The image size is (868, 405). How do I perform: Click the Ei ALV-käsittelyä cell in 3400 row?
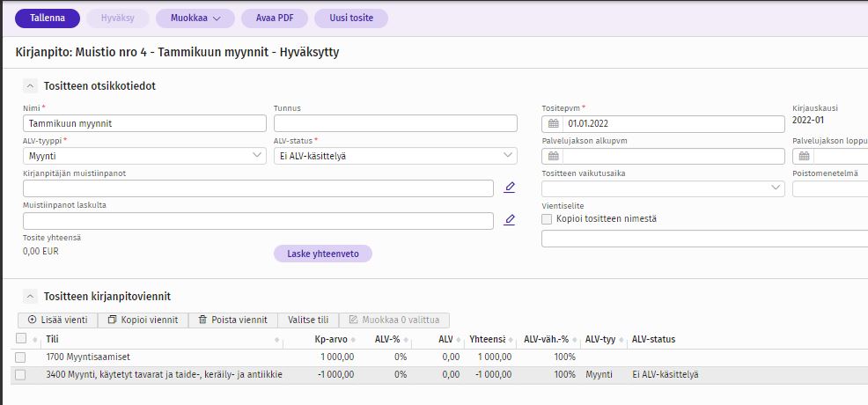[x=665, y=374]
